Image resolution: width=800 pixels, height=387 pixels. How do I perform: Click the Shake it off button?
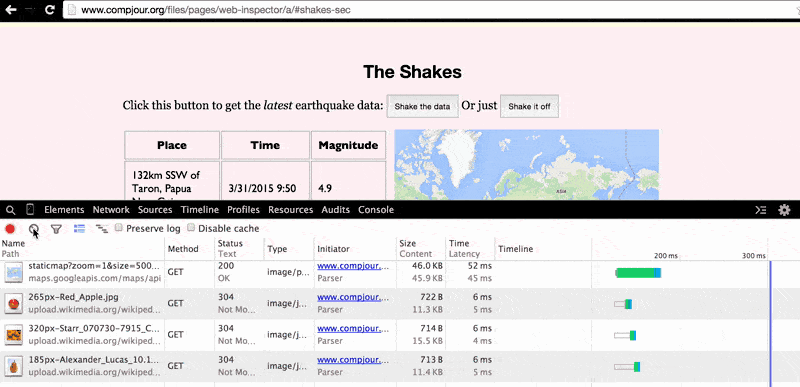[529, 107]
